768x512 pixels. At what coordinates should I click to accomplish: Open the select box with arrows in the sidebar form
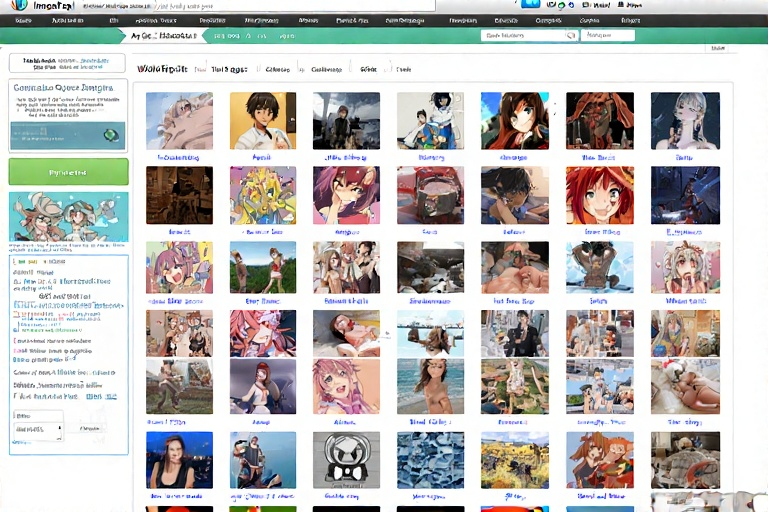click(x=38, y=430)
